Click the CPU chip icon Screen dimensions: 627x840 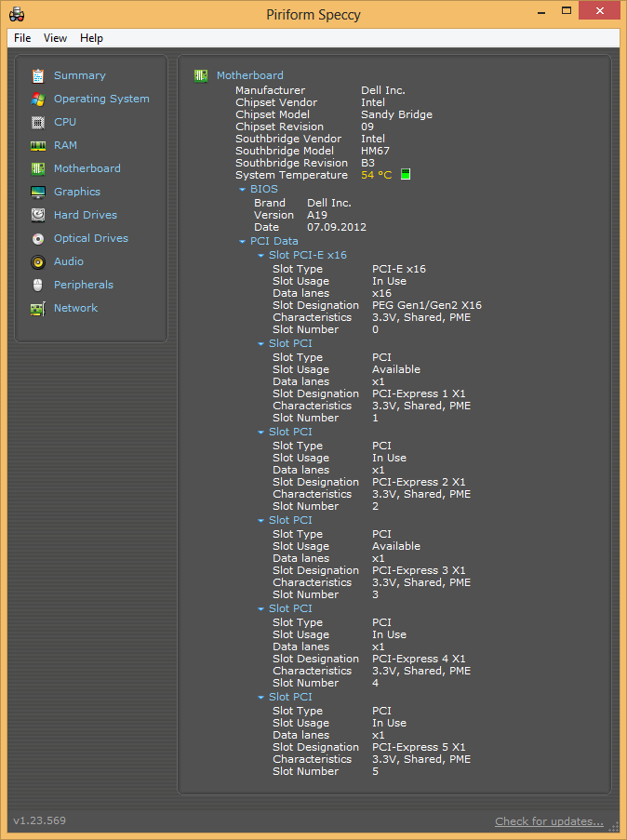click(37, 122)
